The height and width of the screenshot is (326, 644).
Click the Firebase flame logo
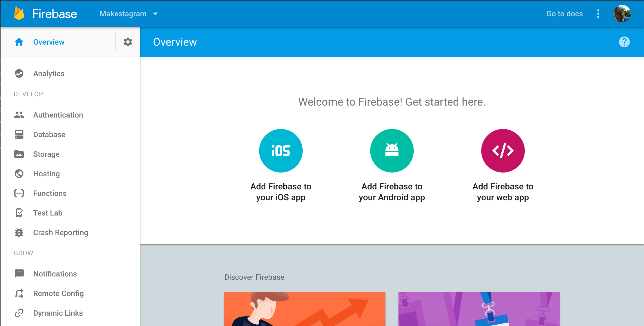(19, 13)
